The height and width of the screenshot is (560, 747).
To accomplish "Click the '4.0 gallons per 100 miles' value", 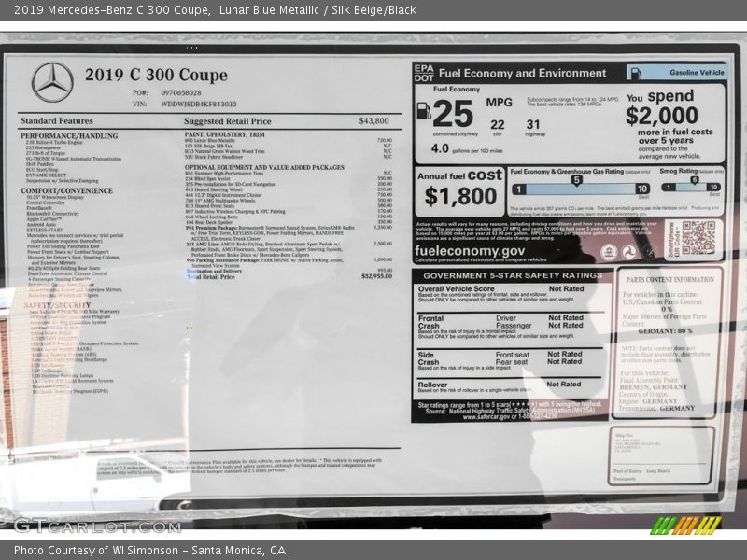I will click(x=467, y=149).
